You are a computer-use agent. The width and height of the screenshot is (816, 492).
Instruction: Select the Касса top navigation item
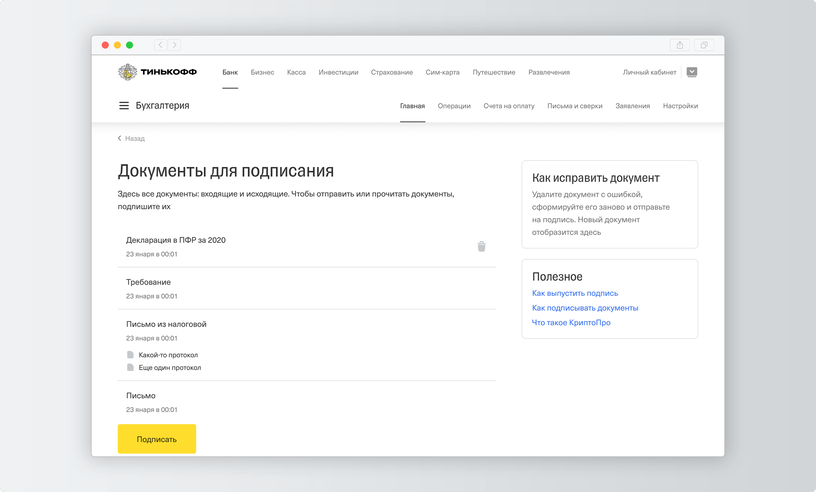click(x=296, y=72)
